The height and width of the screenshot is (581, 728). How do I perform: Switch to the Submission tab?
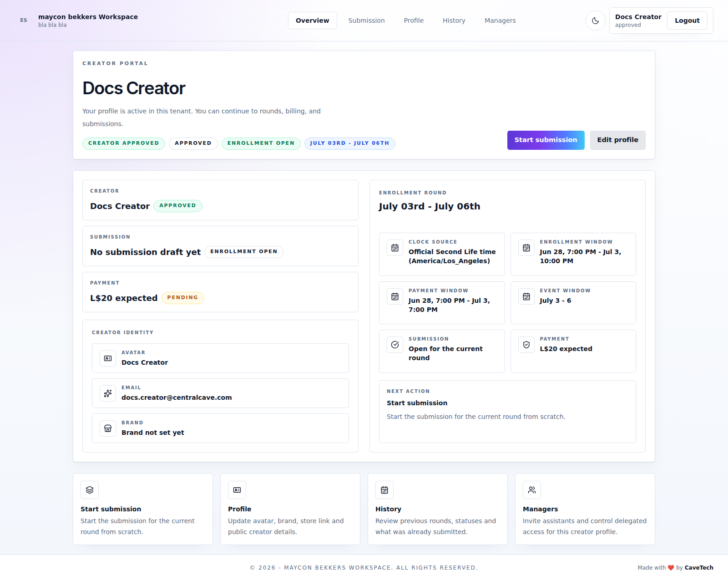366,20
